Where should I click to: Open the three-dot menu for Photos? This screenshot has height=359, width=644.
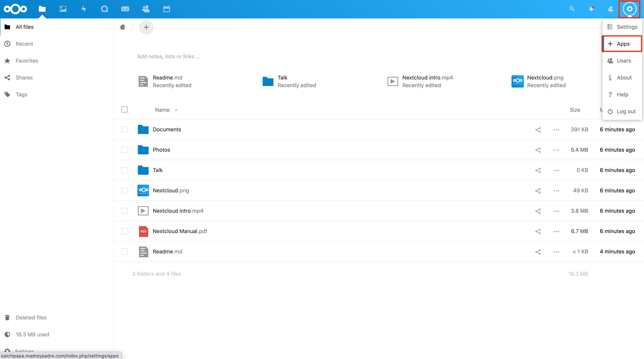point(556,150)
